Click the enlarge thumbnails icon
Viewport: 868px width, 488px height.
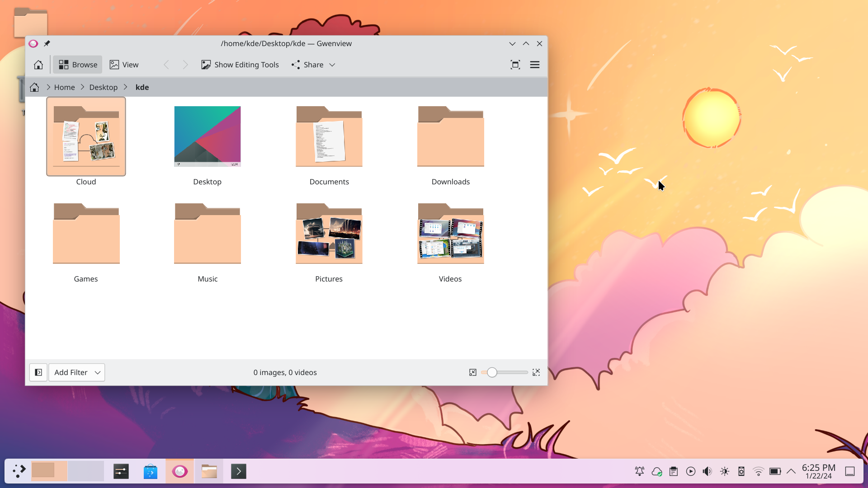click(x=536, y=372)
